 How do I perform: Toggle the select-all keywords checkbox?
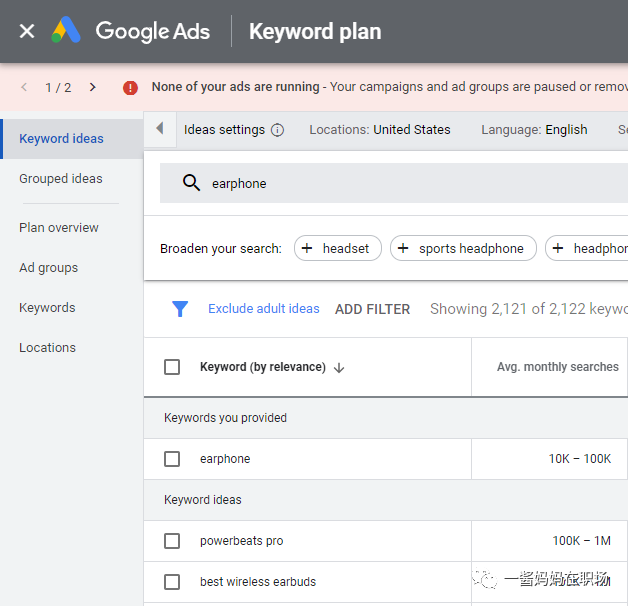point(172,367)
